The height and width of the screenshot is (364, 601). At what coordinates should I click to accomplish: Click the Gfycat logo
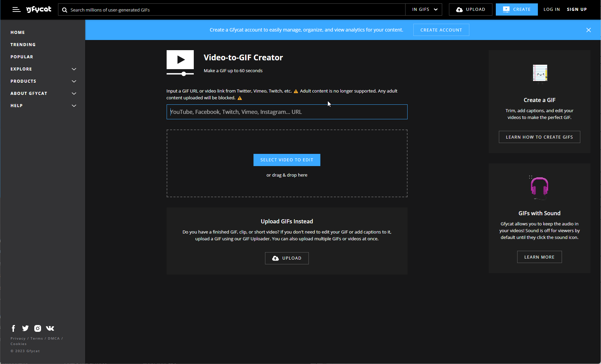tap(39, 9)
